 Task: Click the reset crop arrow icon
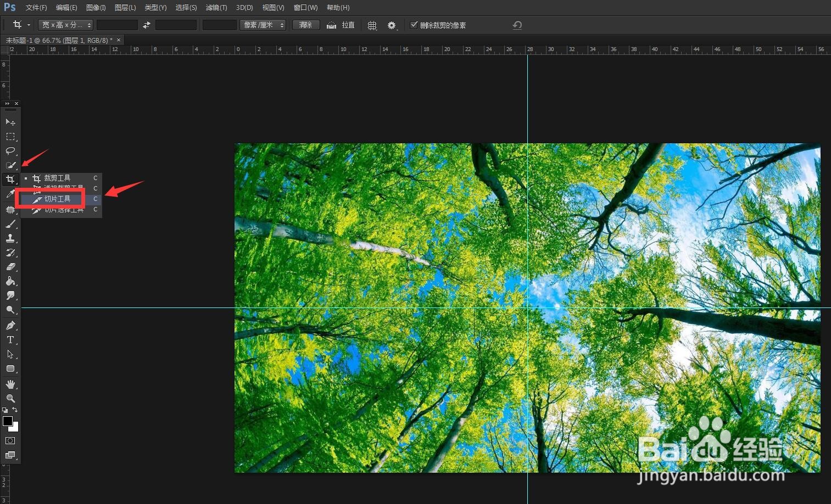click(x=517, y=25)
